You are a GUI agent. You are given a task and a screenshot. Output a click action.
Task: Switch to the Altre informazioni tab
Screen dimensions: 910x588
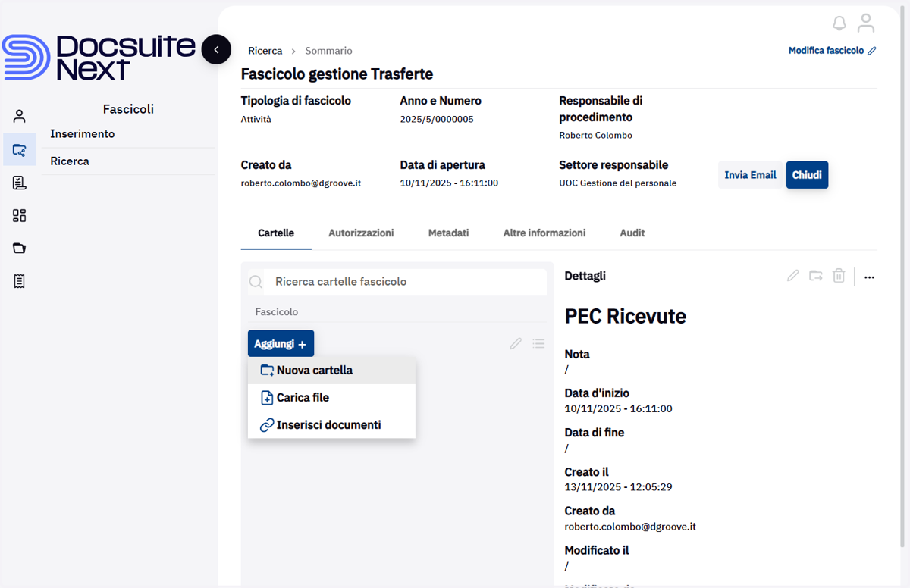[x=544, y=233]
